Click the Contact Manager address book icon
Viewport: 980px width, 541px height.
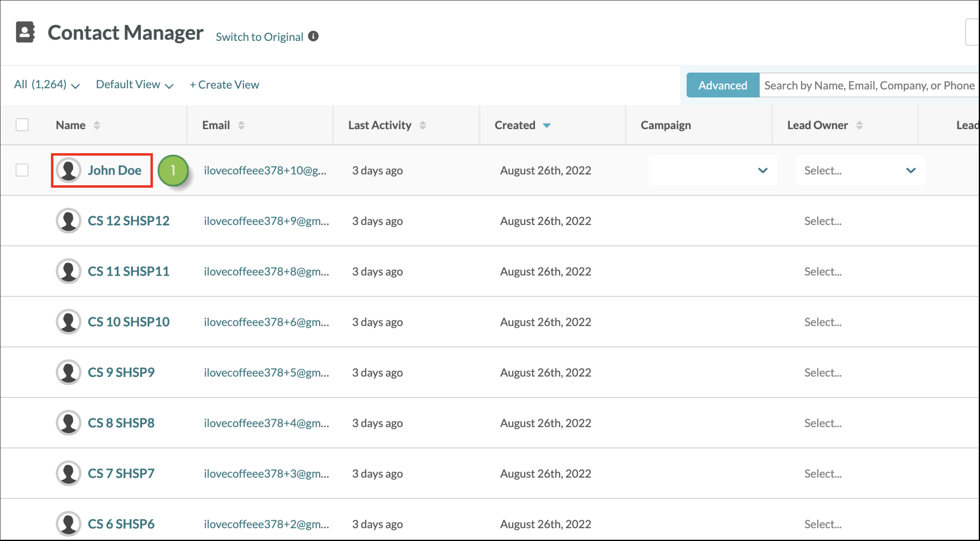click(25, 32)
